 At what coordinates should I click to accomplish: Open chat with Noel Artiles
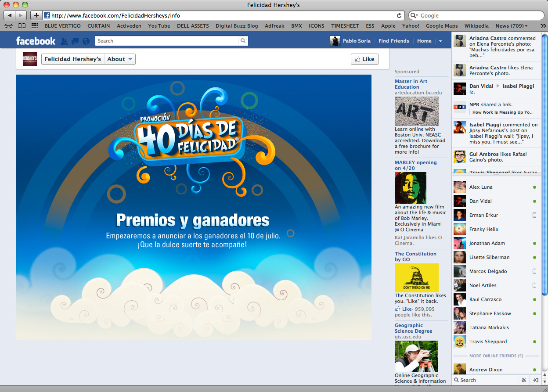tap(496, 285)
